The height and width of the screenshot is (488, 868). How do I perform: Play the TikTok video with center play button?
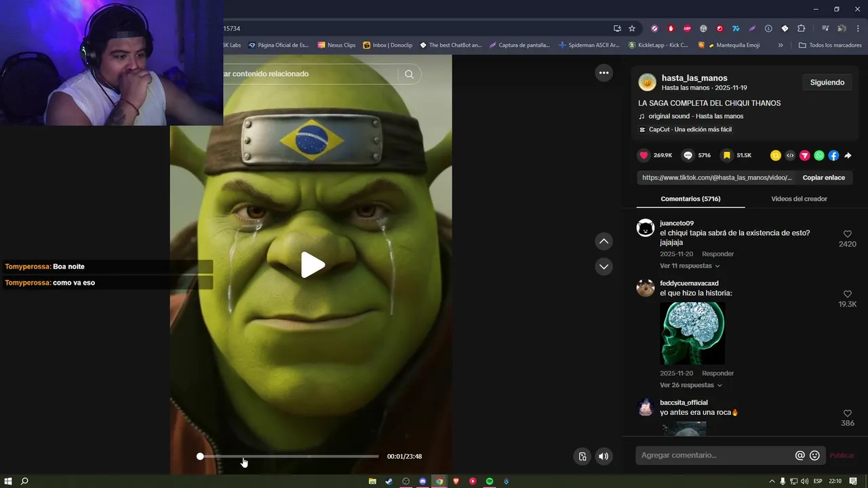point(313,265)
